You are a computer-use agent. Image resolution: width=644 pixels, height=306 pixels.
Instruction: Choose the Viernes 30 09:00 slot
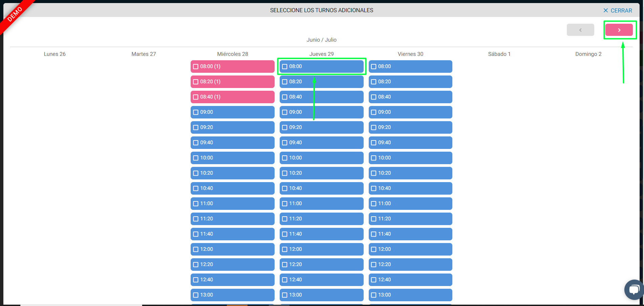[x=410, y=112]
